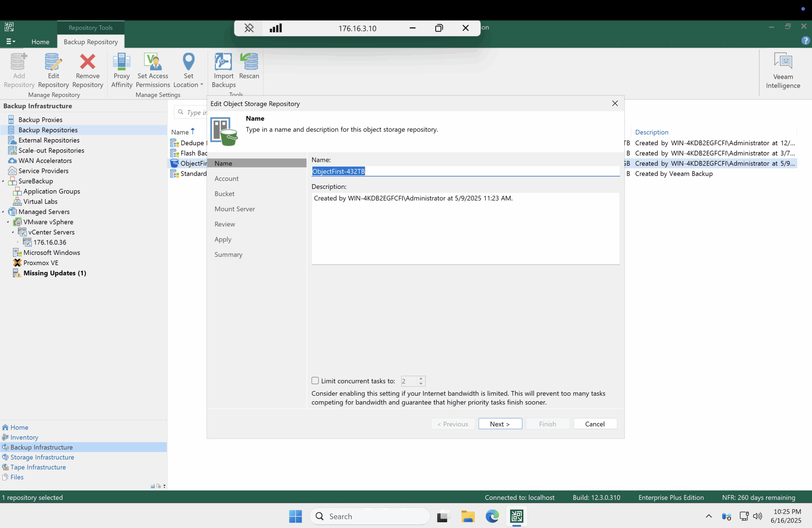Go to the Account wizard step

226,179
